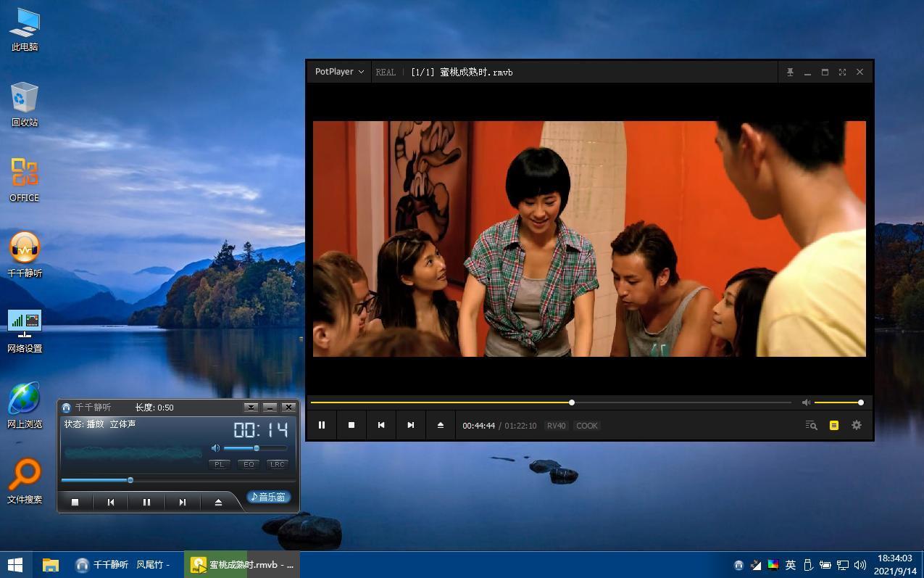The image size is (924, 578).
Task: Select the 回收站 recycle bin icon
Action: (25, 105)
